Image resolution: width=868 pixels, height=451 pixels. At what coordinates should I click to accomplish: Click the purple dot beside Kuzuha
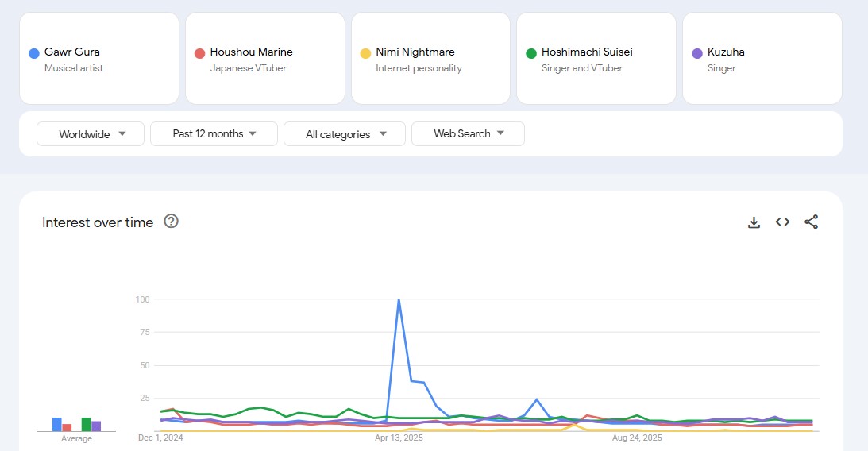click(x=697, y=53)
